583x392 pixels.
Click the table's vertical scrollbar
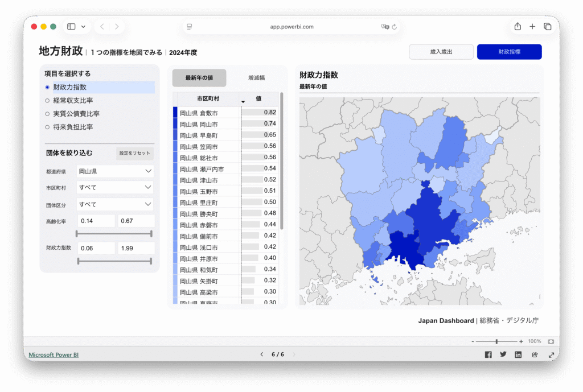tap(281, 161)
